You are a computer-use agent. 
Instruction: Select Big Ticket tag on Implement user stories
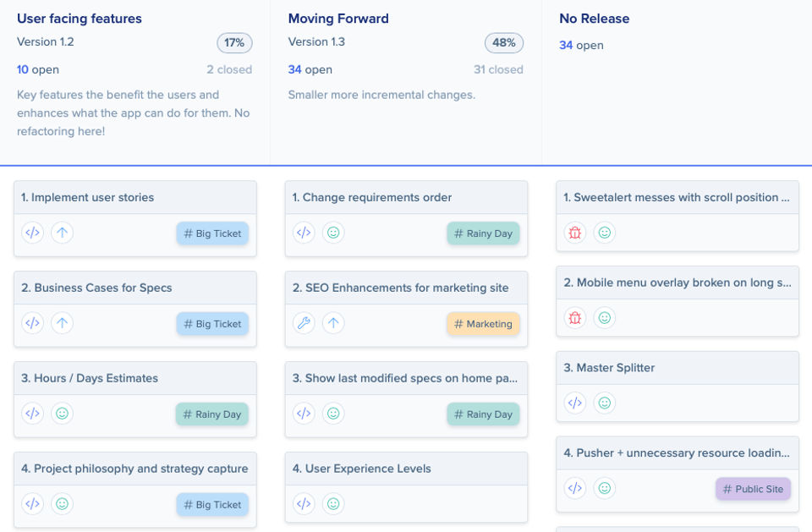tap(212, 233)
